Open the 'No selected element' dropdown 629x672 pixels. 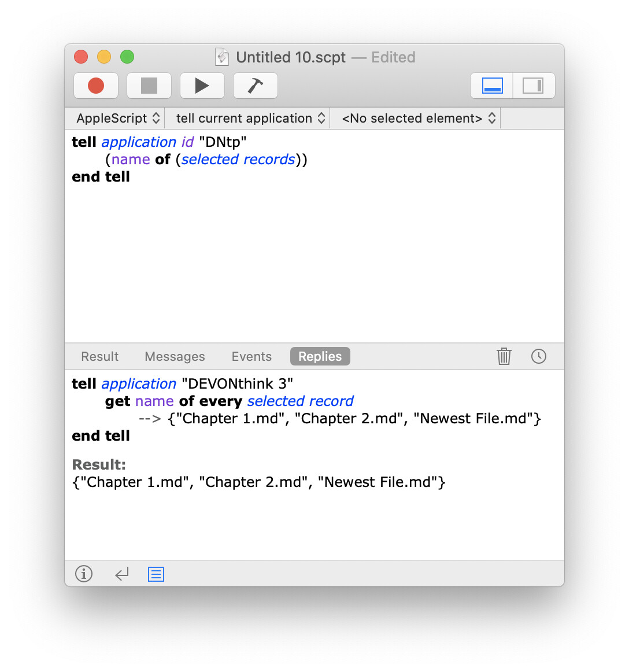point(419,118)
